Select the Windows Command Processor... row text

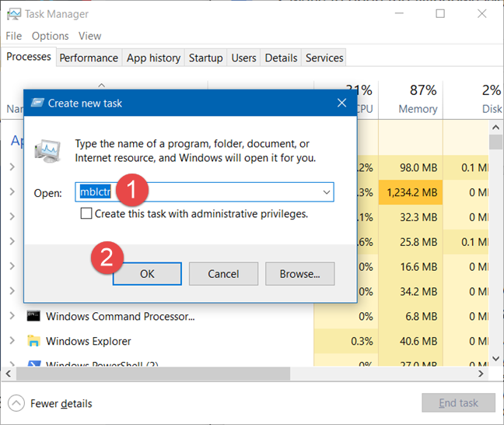coord(121,316)
